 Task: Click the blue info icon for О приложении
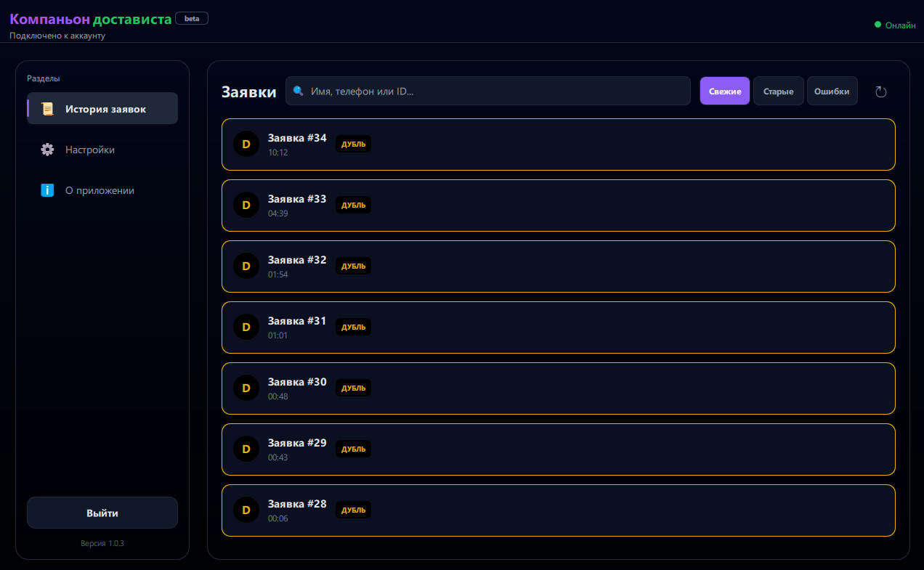pos(47,190)
